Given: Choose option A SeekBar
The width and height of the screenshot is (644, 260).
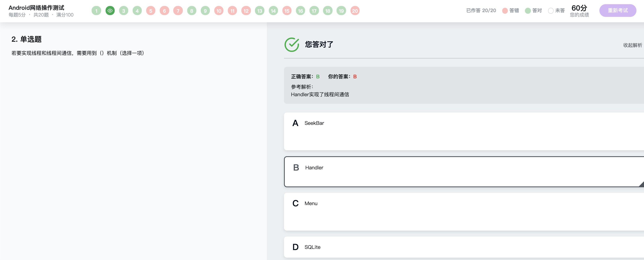Looking at the screenshot, I should point(464,131).
